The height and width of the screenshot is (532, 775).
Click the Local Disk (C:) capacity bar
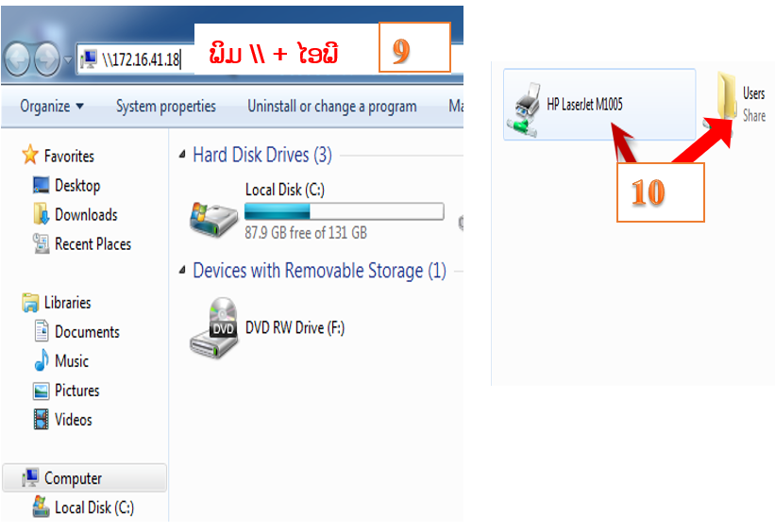[344, 211]
